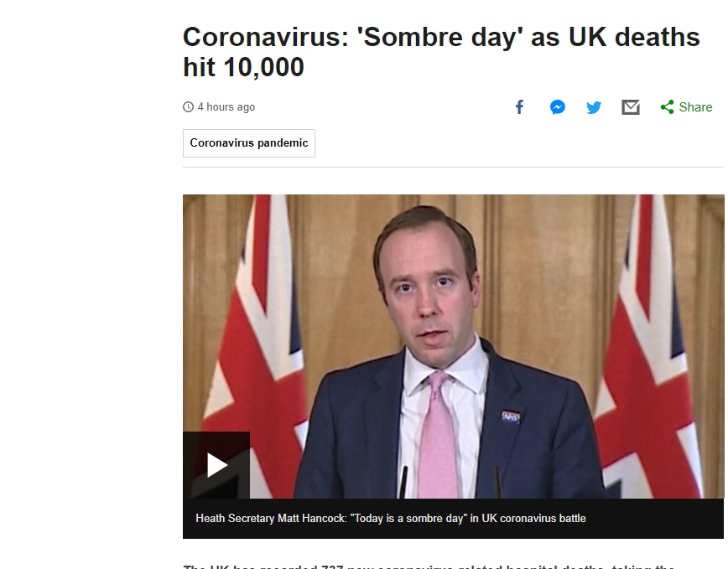Click the video caption about Matt Hancock
This screenshot has height=569, width=728.
click(x=391, y=519)
